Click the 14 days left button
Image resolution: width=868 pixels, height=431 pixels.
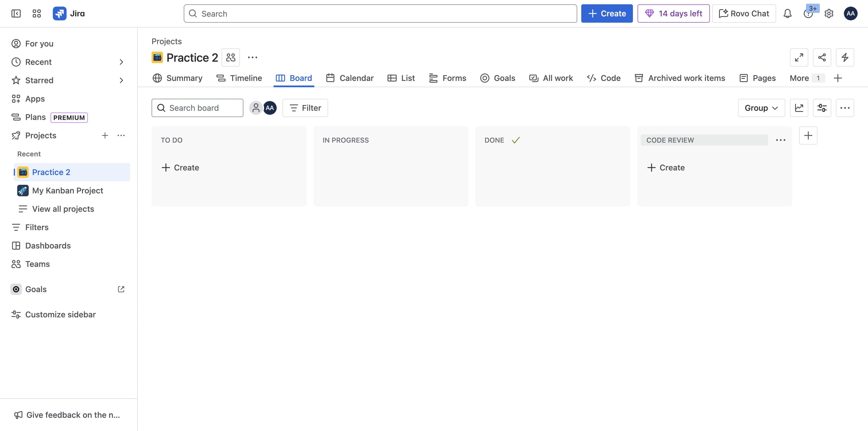pyautogui.click(x=673, y=13)
